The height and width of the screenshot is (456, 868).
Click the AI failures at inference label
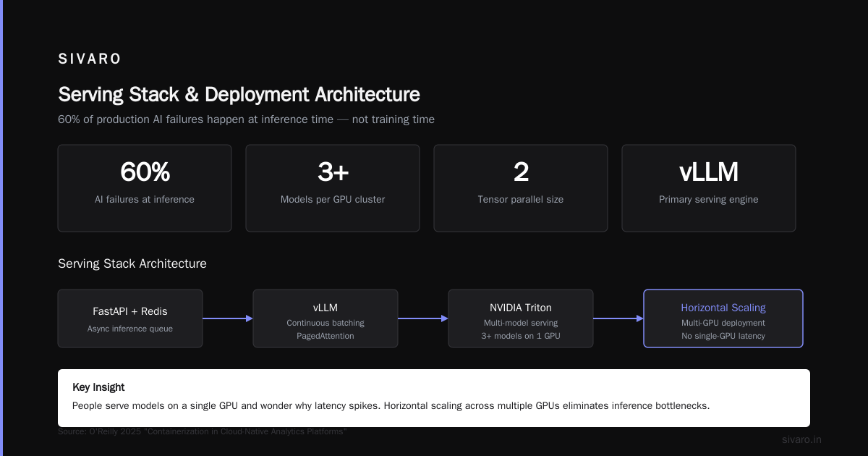coord(145,199)
